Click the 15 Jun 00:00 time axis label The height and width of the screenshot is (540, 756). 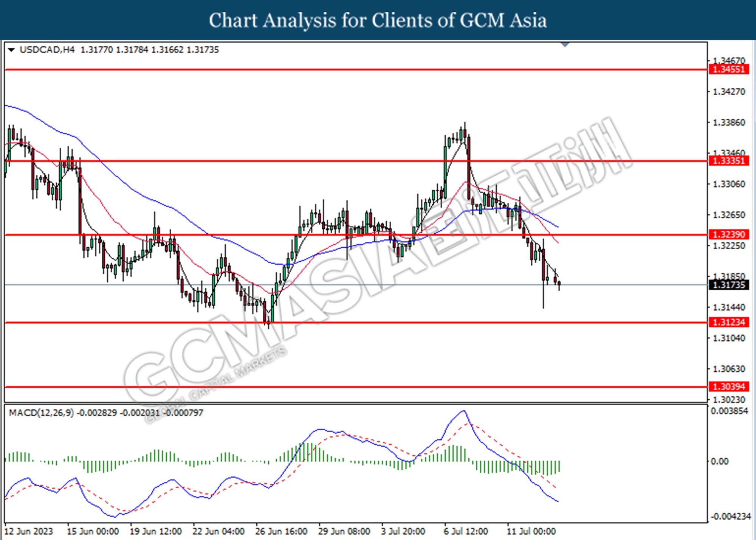pos(93,531)
